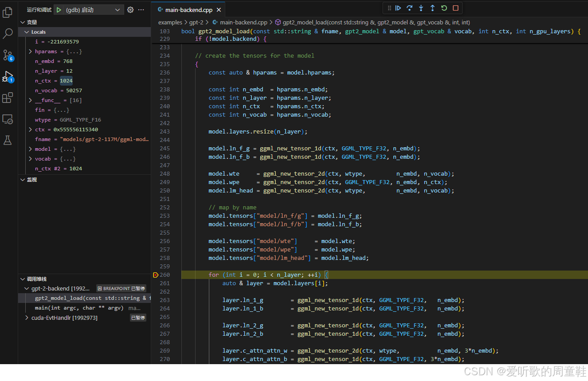The width and height of the screenshot is (588, 381).
Task: Select the main-backend.cpp editor tab
Action: coord(188,9)
